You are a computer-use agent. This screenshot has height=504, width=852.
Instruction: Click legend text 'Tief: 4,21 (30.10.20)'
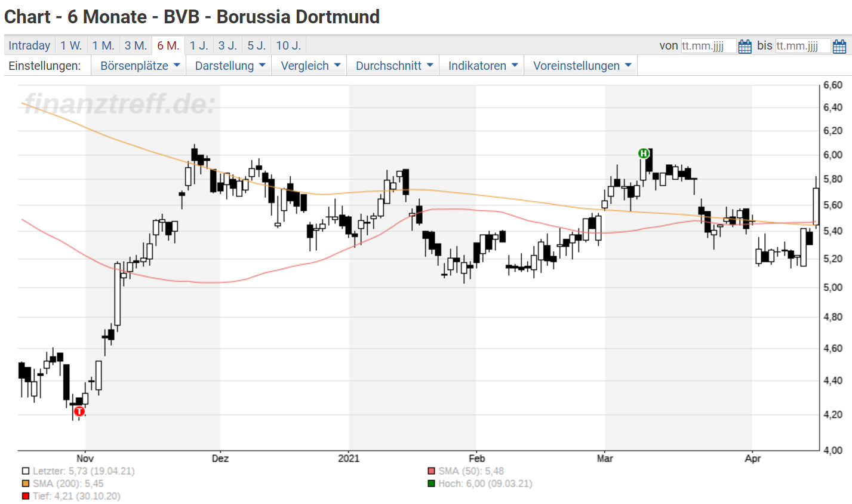point(76,496)
